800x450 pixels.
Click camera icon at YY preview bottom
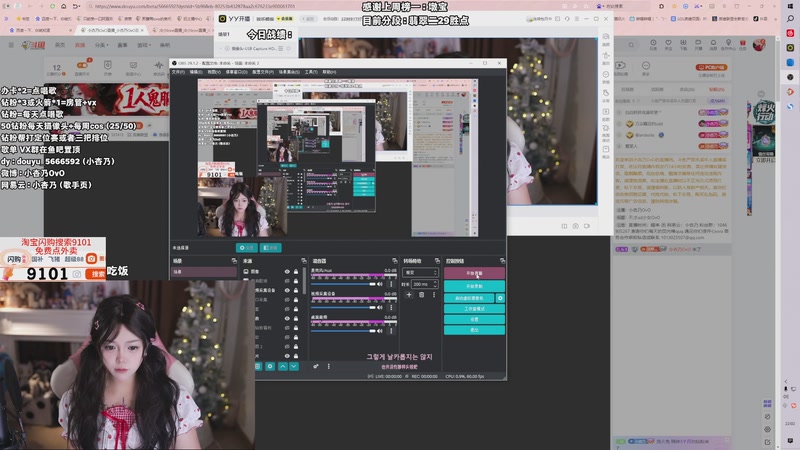click(x=576, y=226)
